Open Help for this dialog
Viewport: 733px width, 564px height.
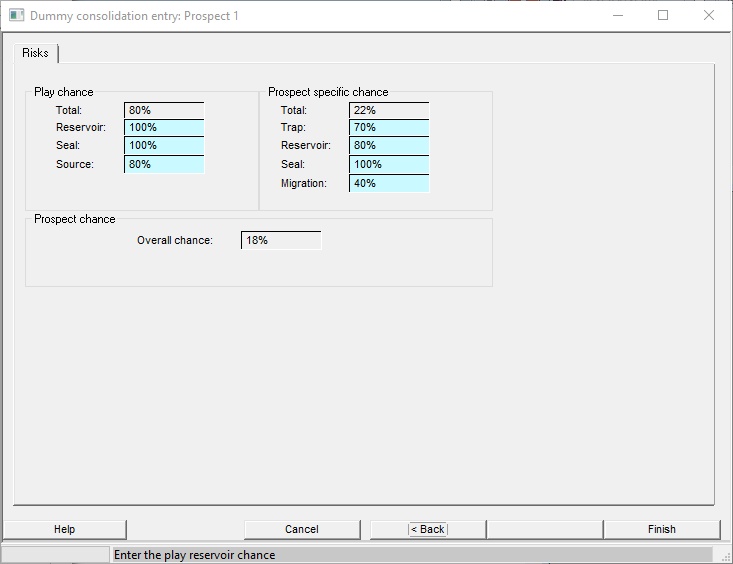(65, 529)
